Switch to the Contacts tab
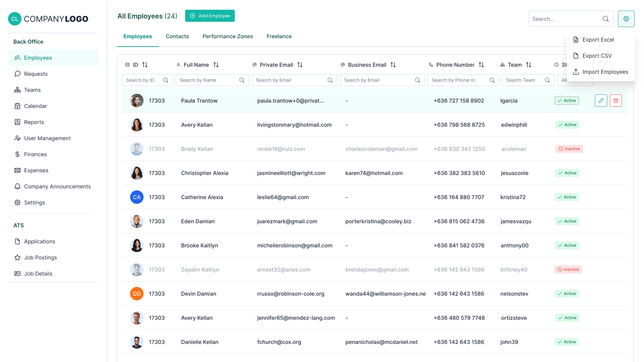The height and width of the screenshot is (362, 644). click(177, 36)
